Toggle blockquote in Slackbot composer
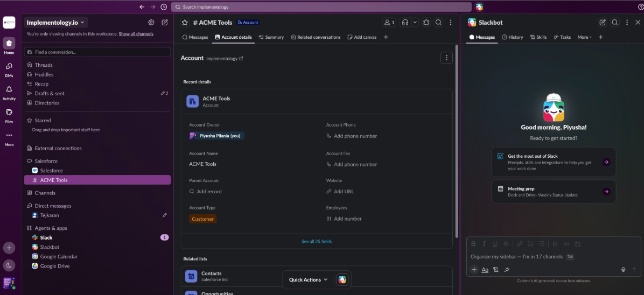644x295 pixels. click(x=555, y=244)
